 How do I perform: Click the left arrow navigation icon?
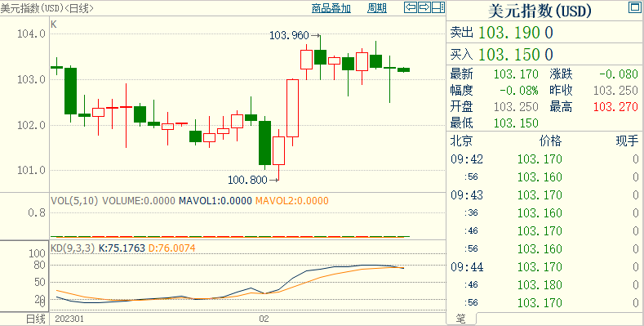click(x=411, y=7)
